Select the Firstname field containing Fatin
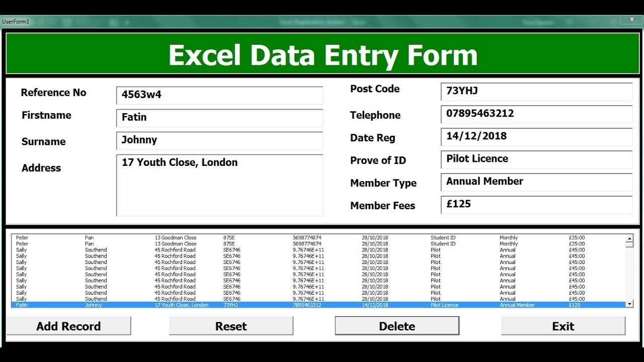 (219, 118)
